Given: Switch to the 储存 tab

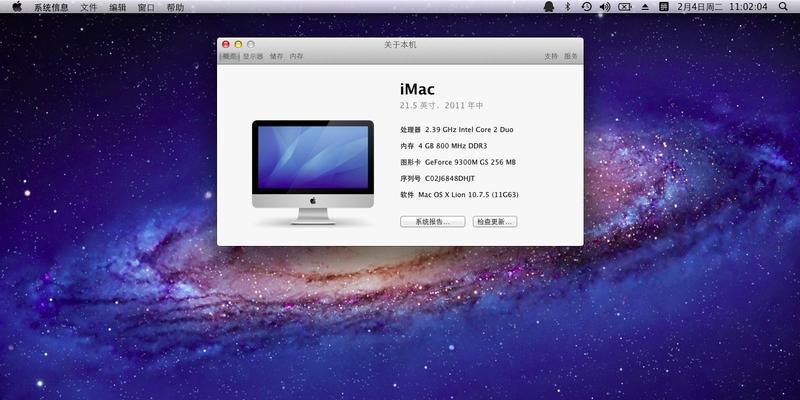Looking at the screenshot, I should click(276, 57).
